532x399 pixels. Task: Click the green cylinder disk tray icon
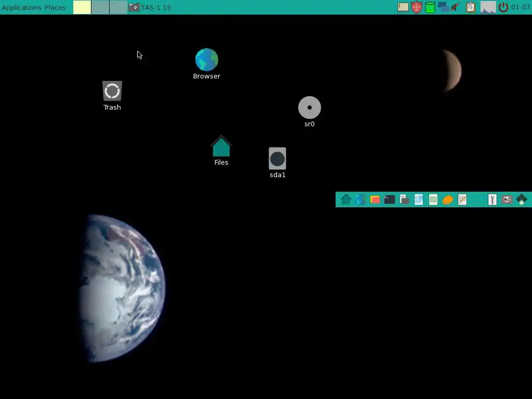tap(430, 7)
